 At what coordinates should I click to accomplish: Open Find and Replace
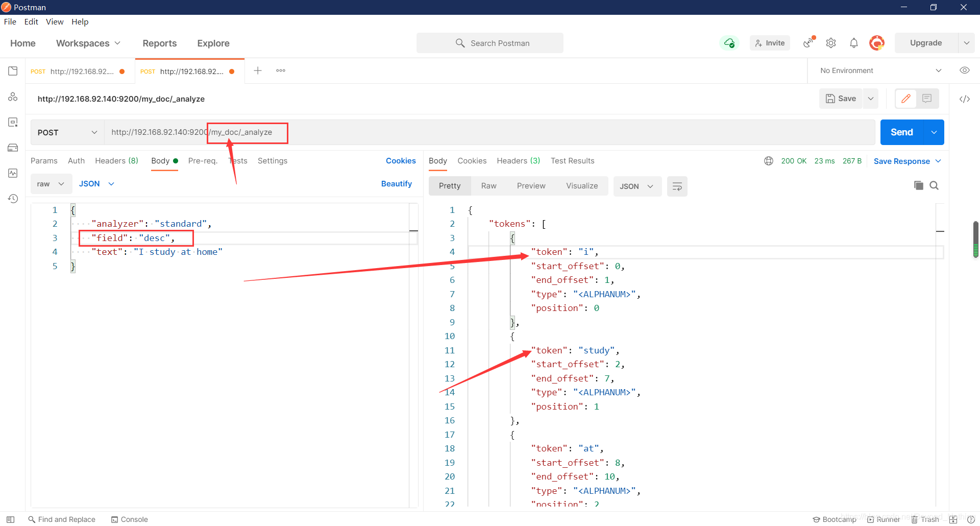[62, 519]
